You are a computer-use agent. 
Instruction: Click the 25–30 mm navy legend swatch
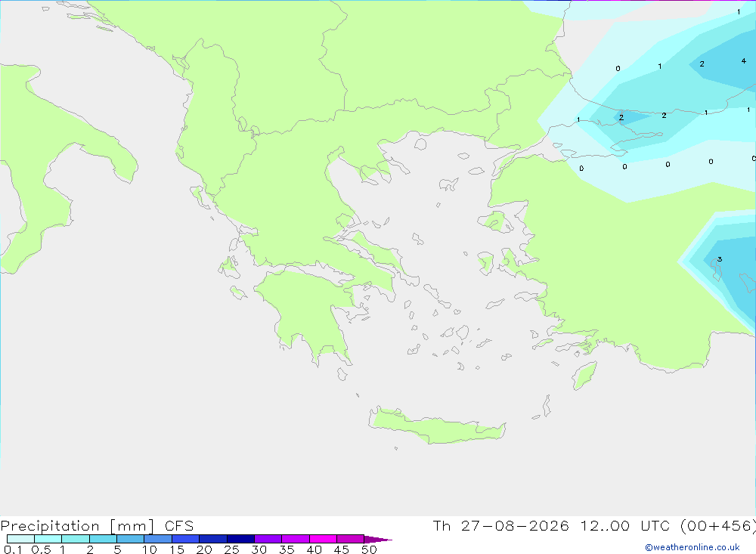(240, 539)
